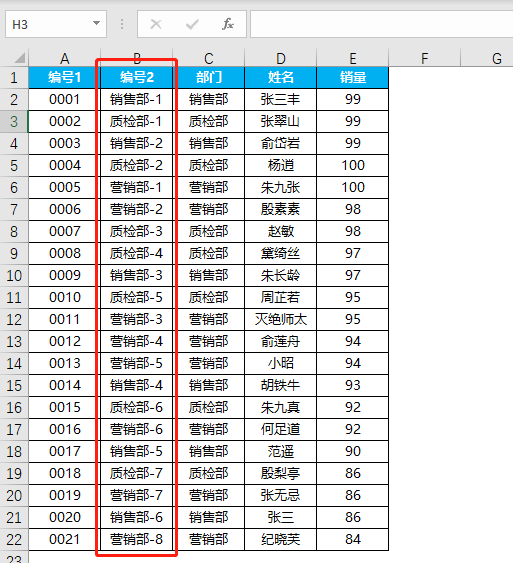Select sales value 84
The height and width of the screenshot is (563, 513).
pos(353,540)
